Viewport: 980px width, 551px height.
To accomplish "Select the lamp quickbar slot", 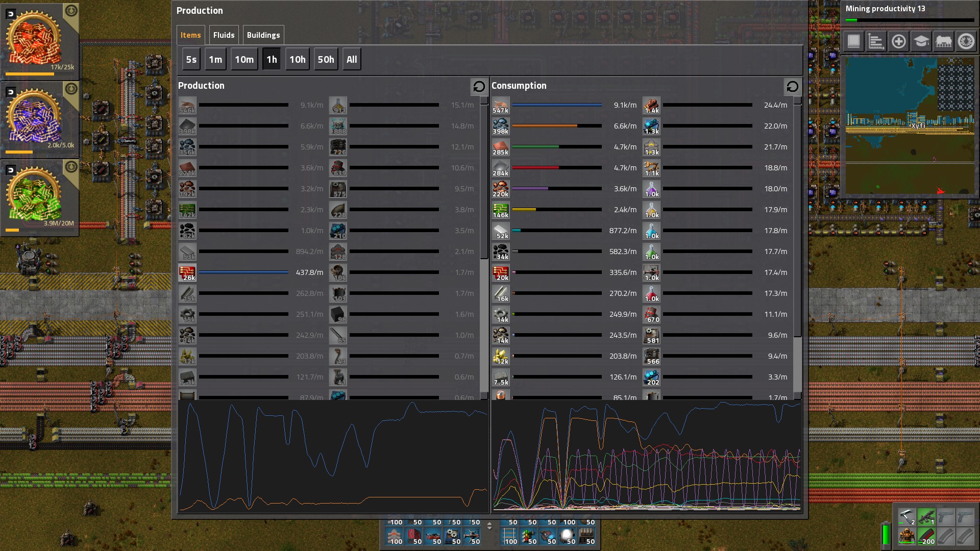I will coord(568,536).
